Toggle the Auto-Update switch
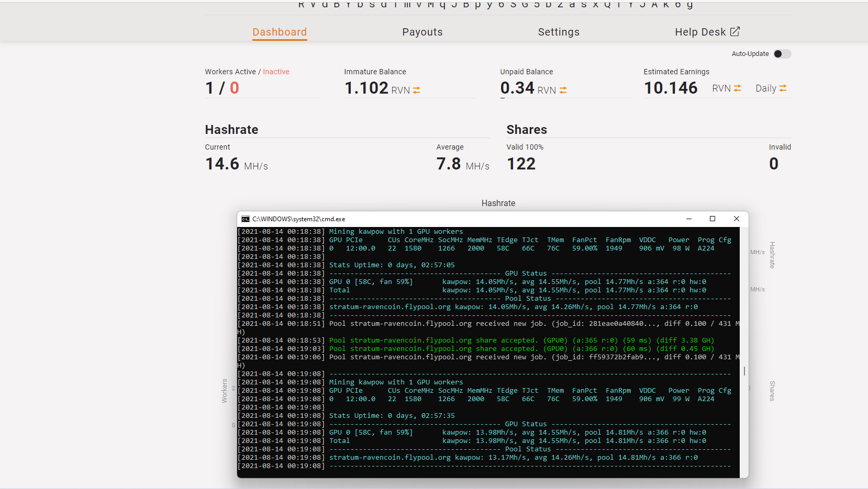 point(782,54)
